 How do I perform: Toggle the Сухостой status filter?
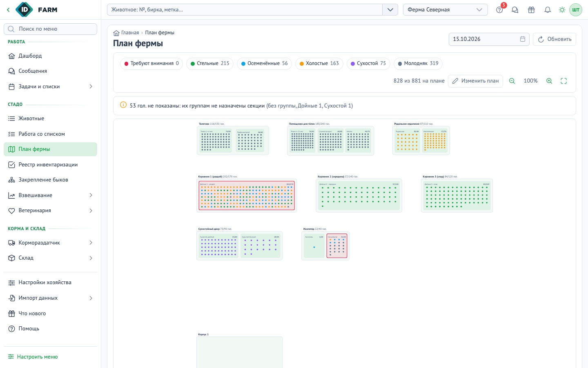[368, 63]
